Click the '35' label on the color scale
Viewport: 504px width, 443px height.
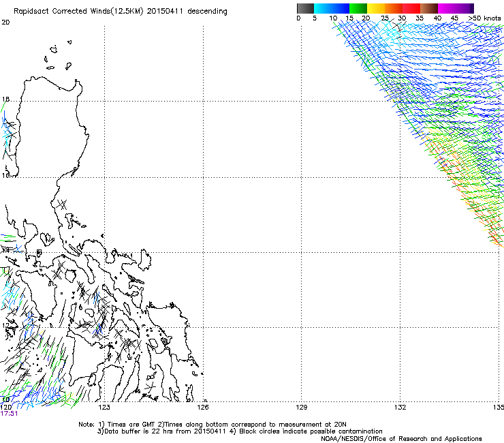pos(420,18)
